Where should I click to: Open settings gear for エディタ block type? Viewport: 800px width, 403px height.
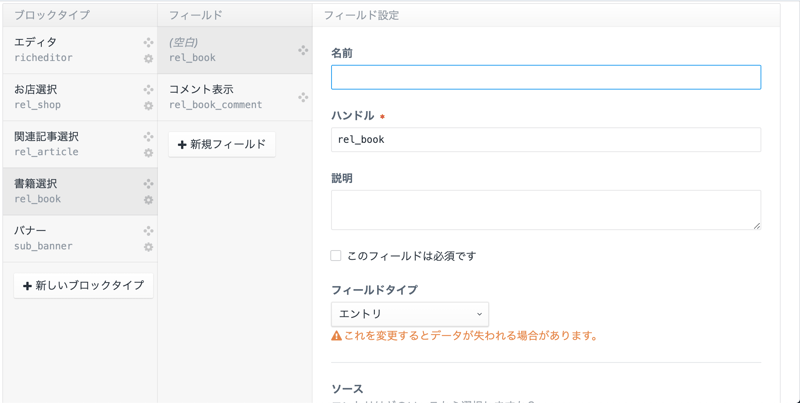(148, 59)
